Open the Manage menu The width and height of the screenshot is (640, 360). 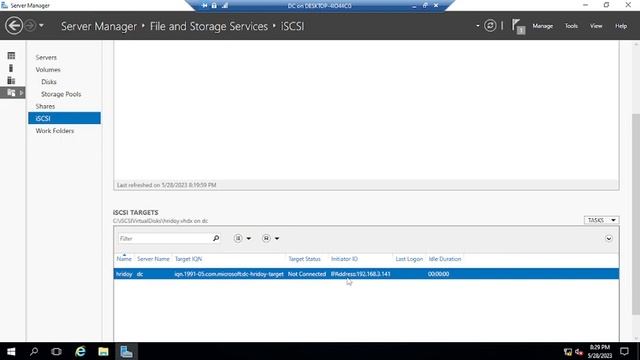pos(542,26)
